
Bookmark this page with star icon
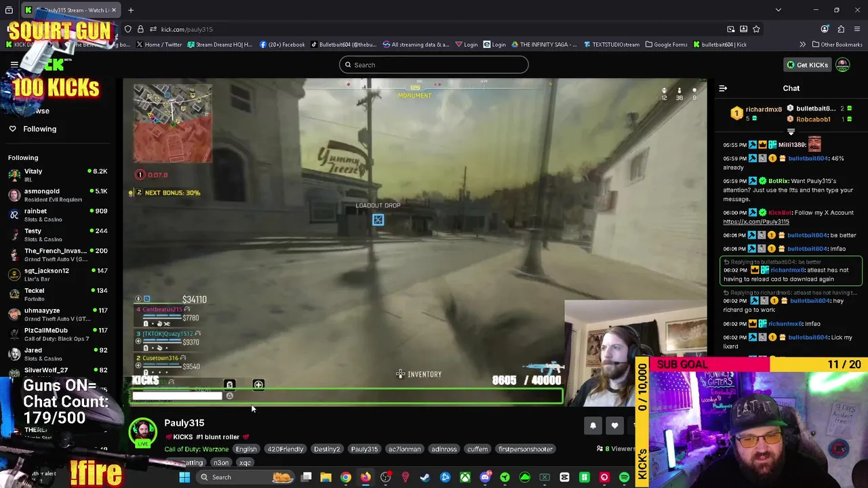point(756,29)
